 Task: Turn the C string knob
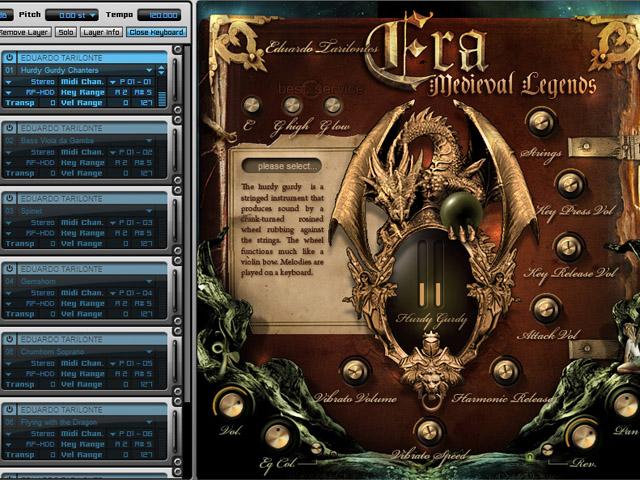[251, 105]
